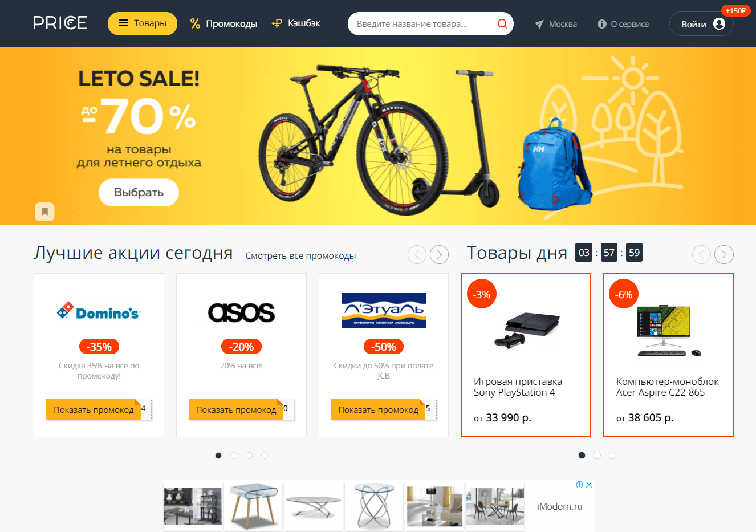Open the Промокоды section

pyautogui.click(x=223, y=23)
